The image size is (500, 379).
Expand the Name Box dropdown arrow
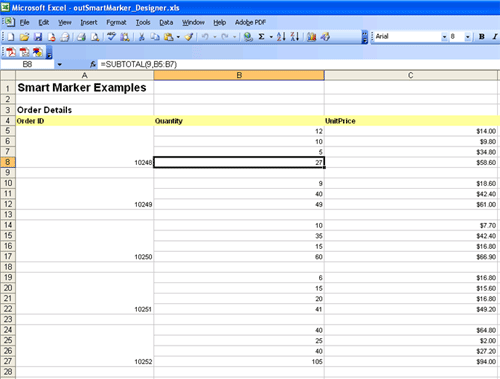pyautogui.click(x=59, y=64)
